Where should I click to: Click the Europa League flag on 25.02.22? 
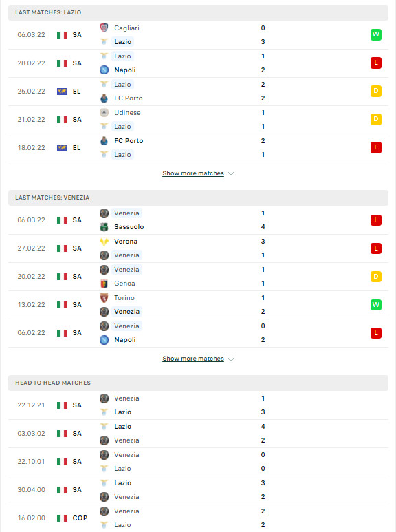tap(62, 92)
